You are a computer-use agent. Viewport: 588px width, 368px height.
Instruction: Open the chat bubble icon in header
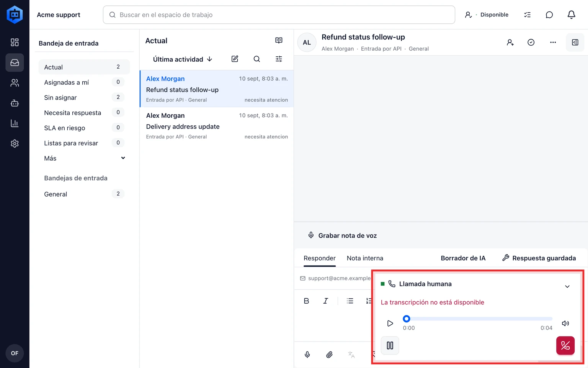pyautogui.click(x=549, y=15)
